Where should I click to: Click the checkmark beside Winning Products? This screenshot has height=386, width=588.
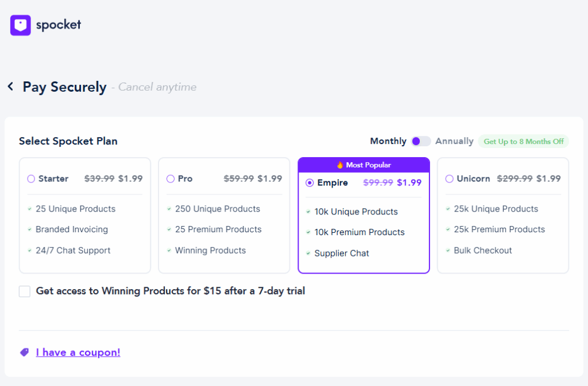169,251
